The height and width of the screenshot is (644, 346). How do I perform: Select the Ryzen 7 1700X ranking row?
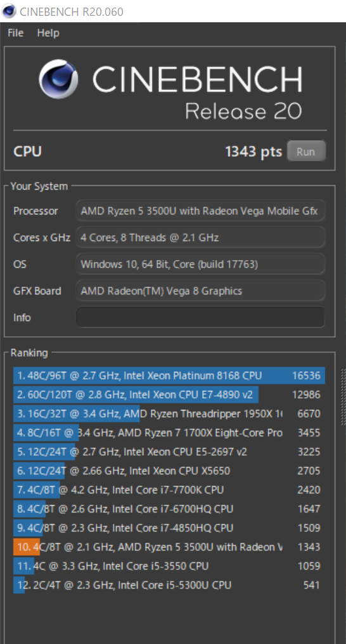point(169,433)
